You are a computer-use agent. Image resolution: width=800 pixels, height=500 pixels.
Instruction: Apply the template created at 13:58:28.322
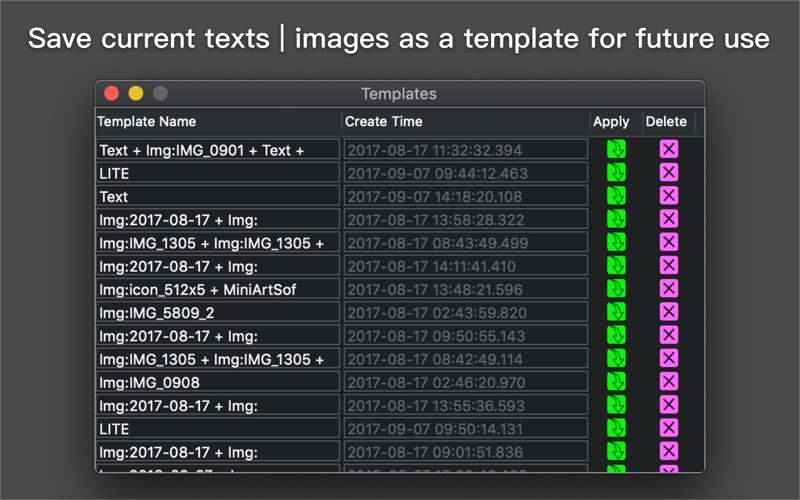pyautogui.click(x=616, y=219)
